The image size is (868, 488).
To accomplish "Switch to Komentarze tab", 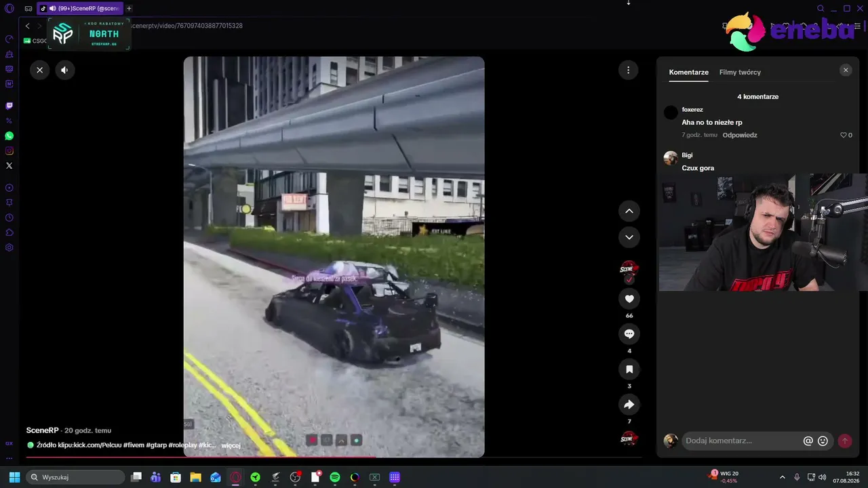I will (688, 73).
